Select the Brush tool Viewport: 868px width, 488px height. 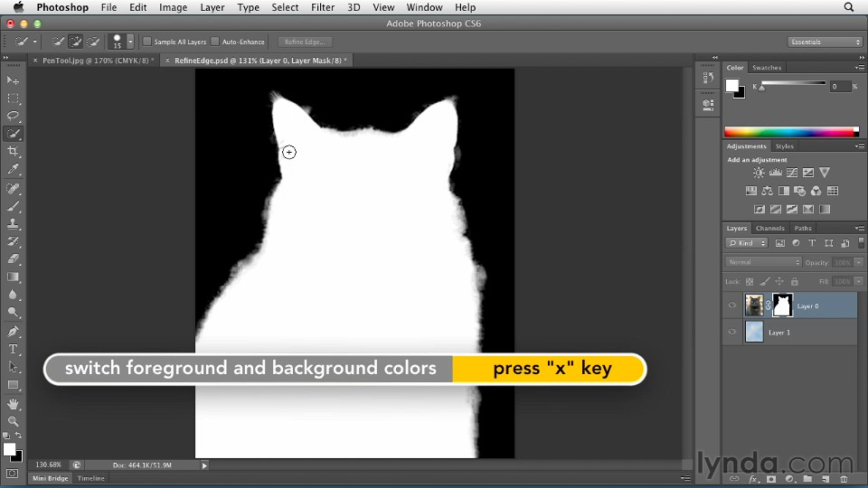[14, 205]
